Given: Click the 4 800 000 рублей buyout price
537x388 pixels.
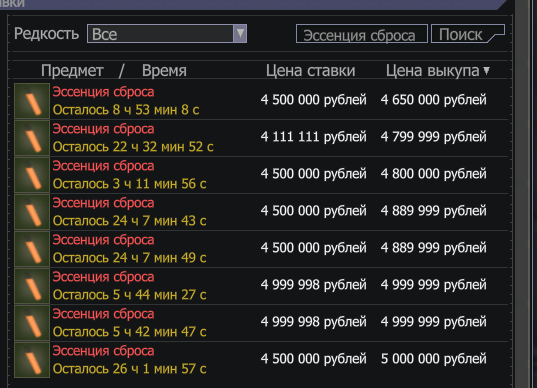Looking at the screenshot, I should pos(434,174).
